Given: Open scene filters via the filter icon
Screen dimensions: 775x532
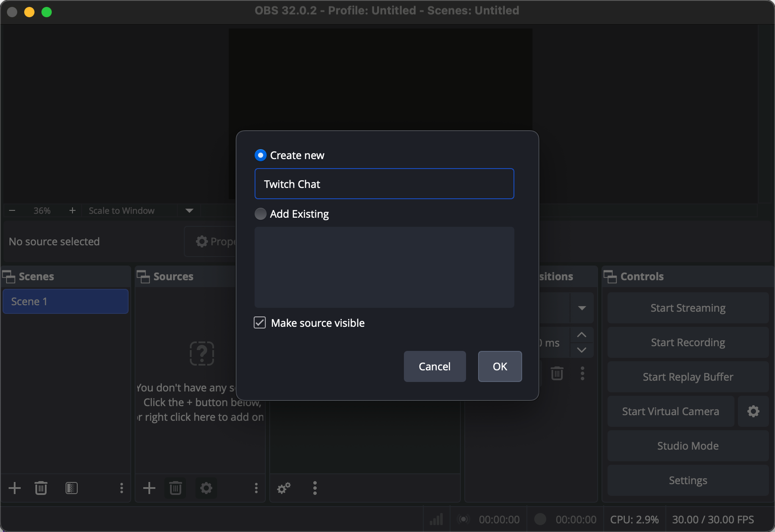Looking at the screenshot, I should (71, 488).
